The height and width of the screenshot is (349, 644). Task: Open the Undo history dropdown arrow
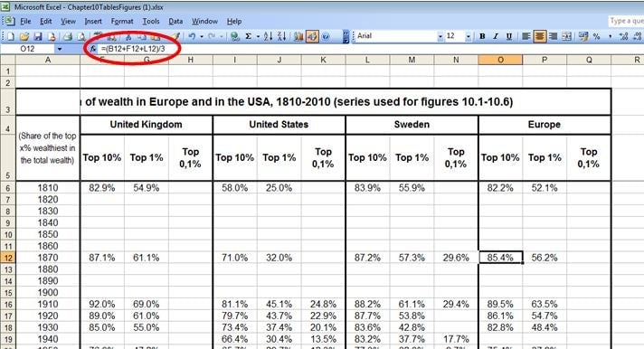coord(202,36)
